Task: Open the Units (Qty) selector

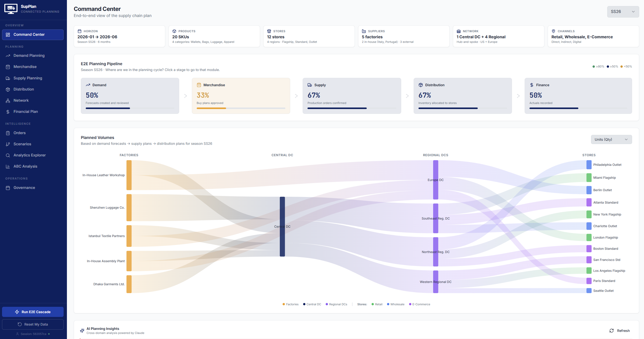Action: pyautogui.click(x=611, y=139)
